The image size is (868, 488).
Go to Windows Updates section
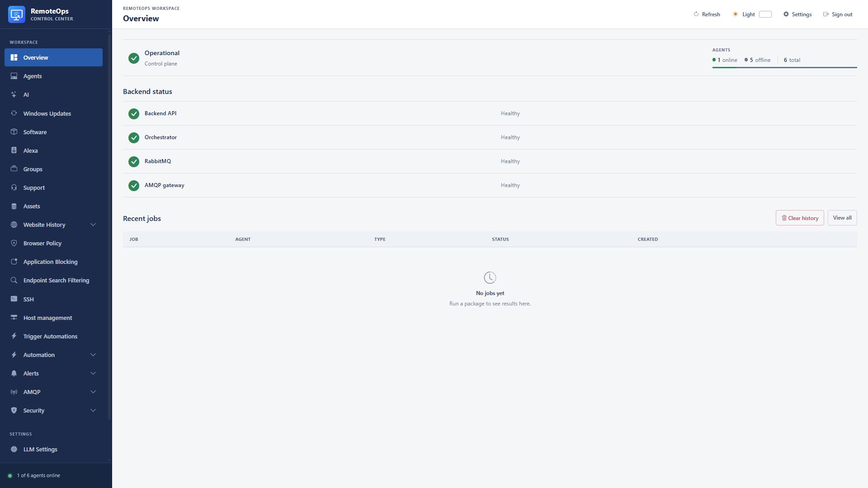pos(53,113)
